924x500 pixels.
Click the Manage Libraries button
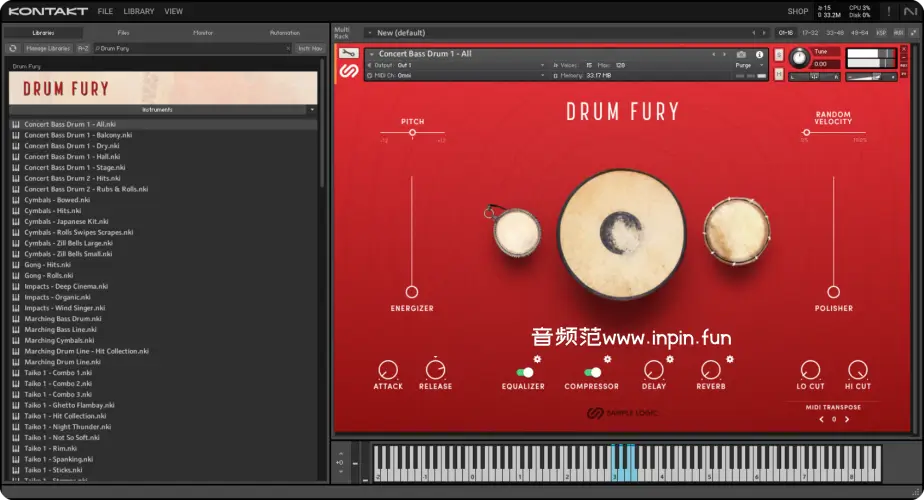[48, 48]
